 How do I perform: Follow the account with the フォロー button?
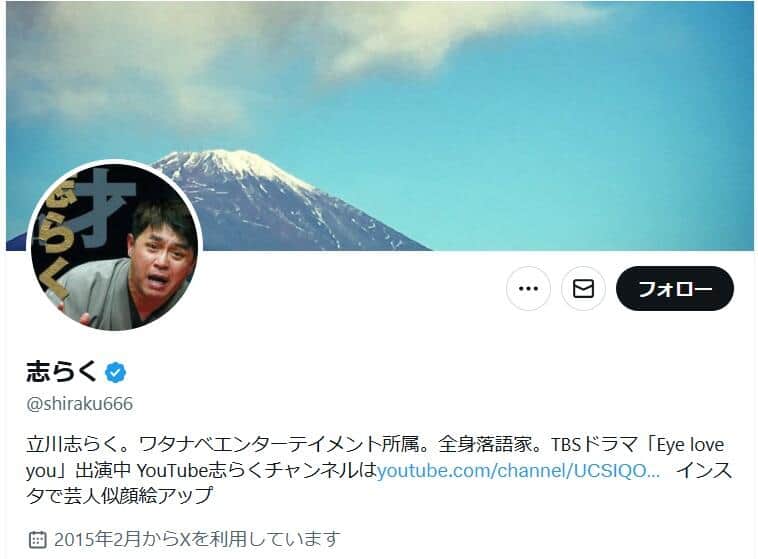675,288
